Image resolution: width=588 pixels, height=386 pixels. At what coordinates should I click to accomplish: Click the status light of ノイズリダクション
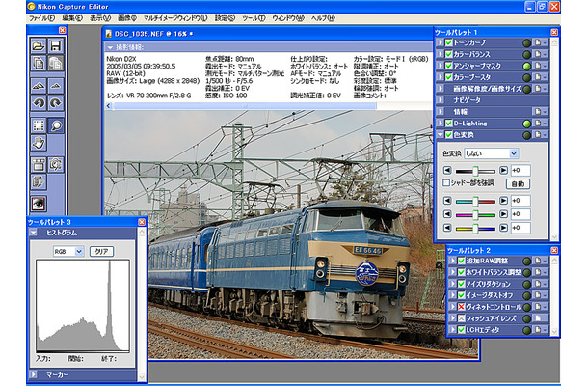click(x=527, y=285)
